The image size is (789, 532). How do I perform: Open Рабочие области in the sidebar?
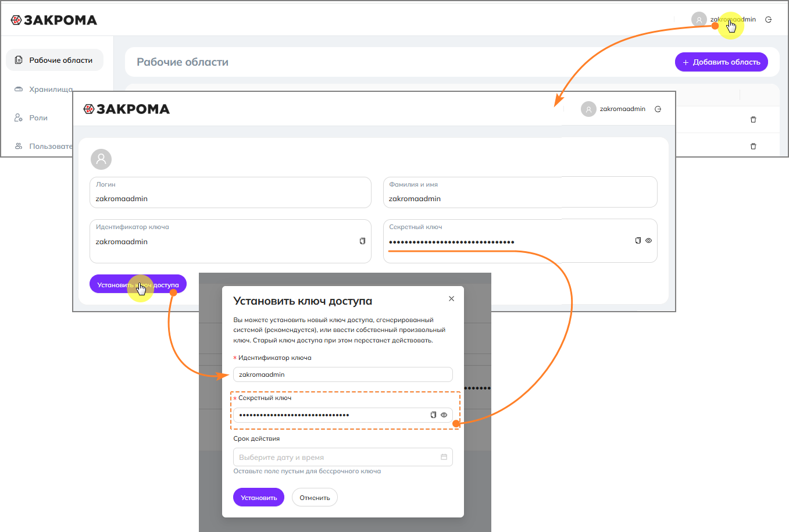tap(55, 60)
